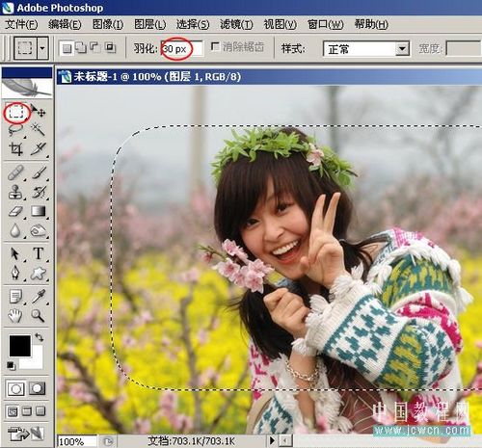
Task: Open the 窗口(W) menu
Action: [325, 24]
